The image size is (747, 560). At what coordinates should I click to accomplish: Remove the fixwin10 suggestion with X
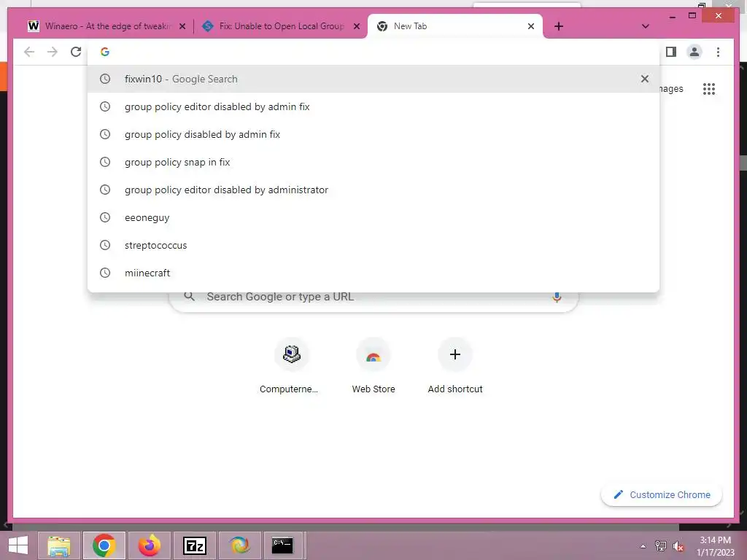point(645,79)
